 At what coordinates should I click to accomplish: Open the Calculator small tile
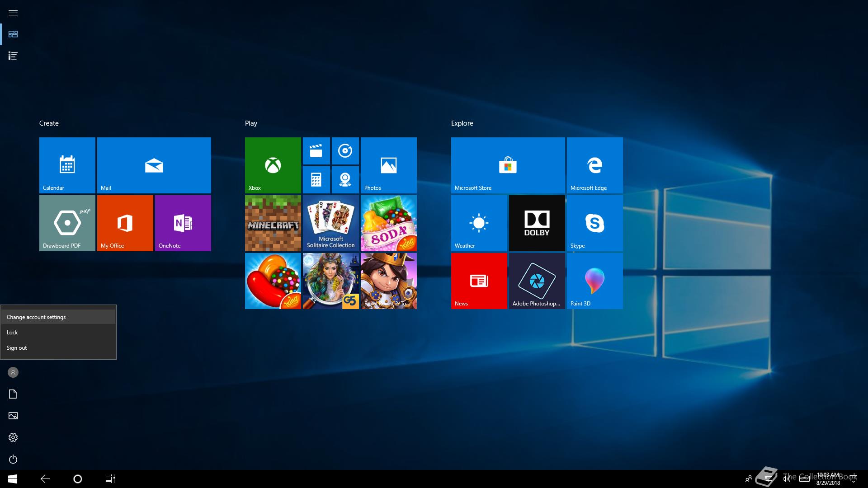coord(316,180)
